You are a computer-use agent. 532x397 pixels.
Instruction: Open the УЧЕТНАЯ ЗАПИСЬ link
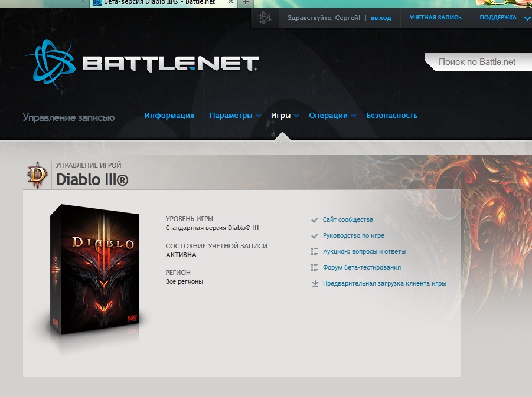435,18
